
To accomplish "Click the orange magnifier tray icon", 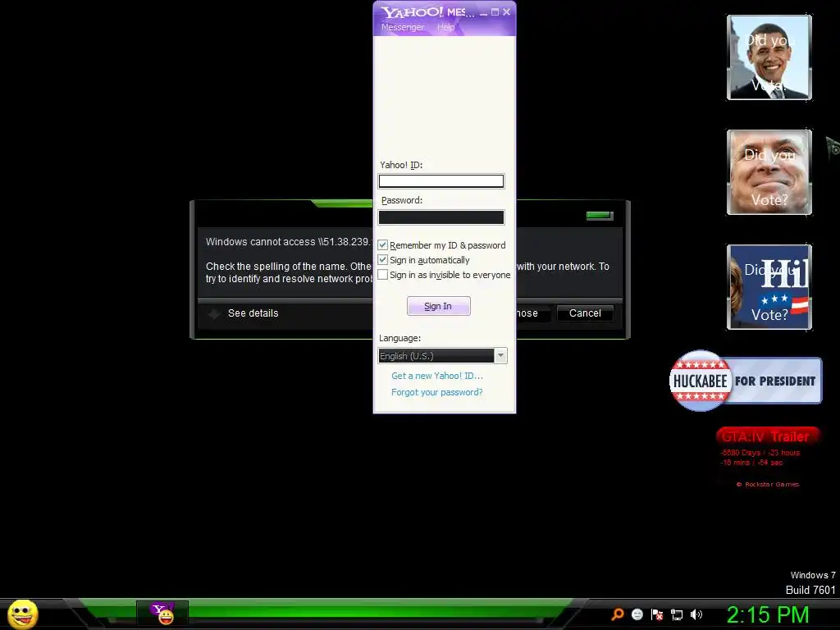I will point(618,614).
